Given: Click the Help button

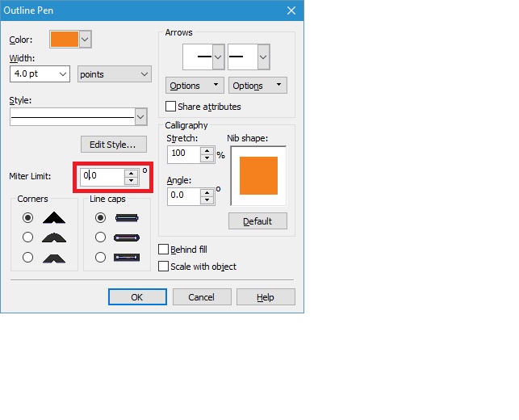Looking at the screenshot, I should point(266,296).
